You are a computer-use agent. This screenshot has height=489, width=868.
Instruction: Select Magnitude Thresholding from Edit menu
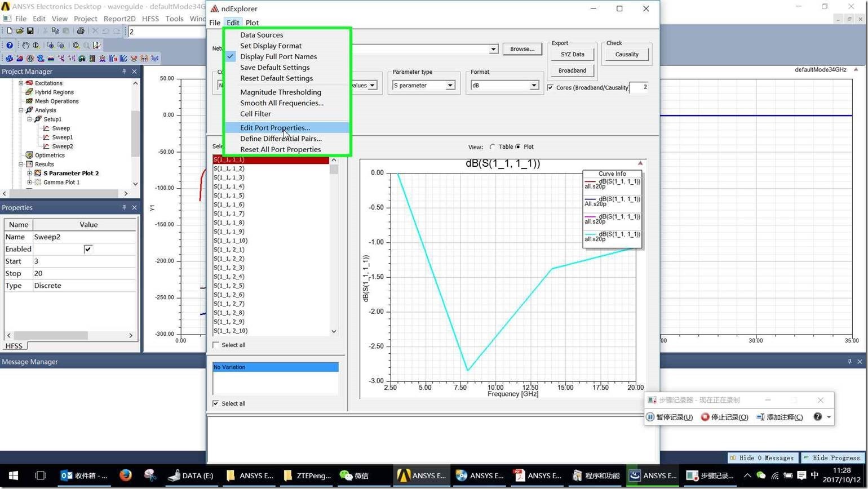click(x=281, y=92)
